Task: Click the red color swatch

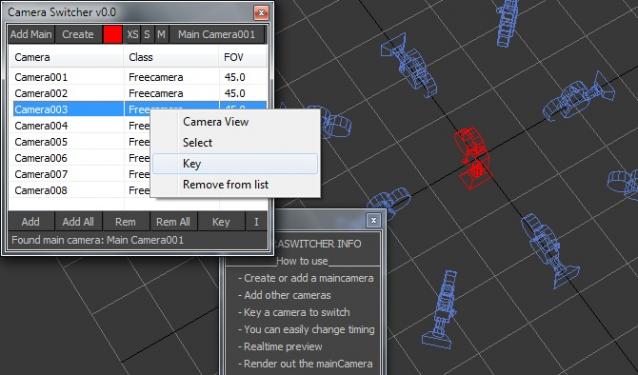Action: click(x=112, y=35)
